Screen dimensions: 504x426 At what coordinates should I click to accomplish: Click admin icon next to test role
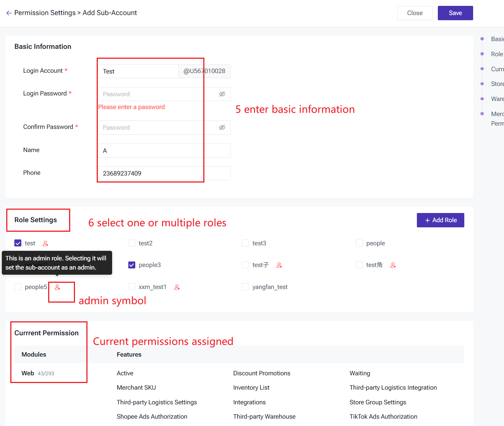coord(46,243)
